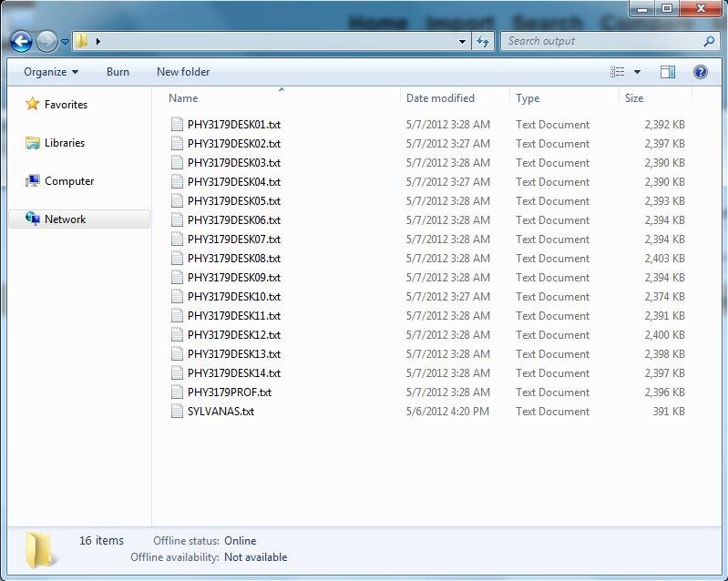The width and height of the screenshot is (728, 581).
Task: Click the Refresh button
Action: point(483,41)
